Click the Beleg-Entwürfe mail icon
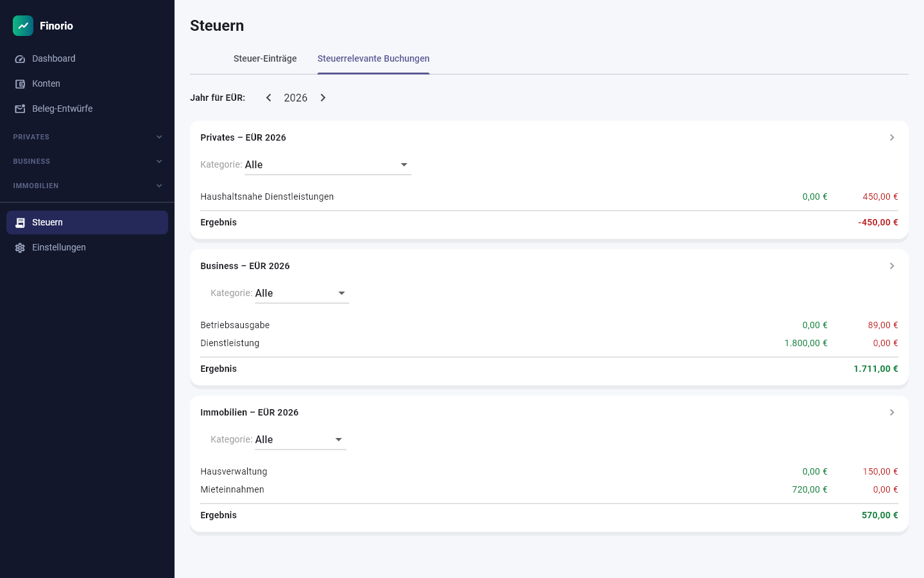Image resolution: width=924 pixels, height=578 pixels. tap(20, 109)
